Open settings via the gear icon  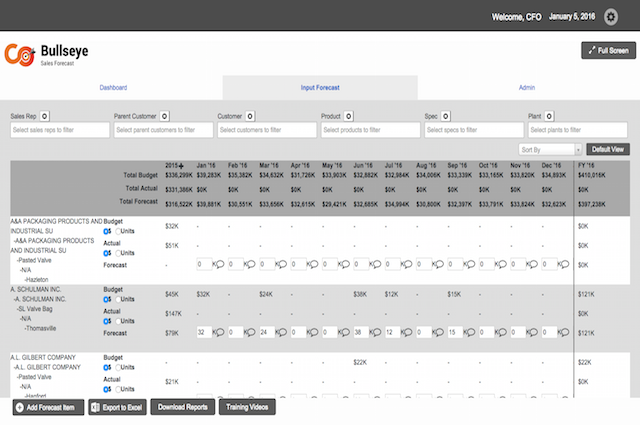coord(611,18)
